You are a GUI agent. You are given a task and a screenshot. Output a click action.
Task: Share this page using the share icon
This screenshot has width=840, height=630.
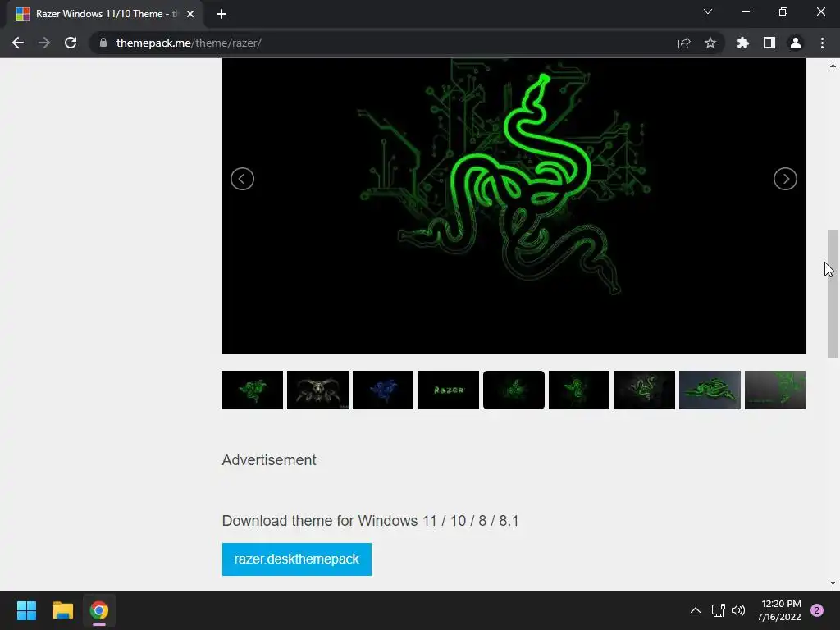click(684, 43)
